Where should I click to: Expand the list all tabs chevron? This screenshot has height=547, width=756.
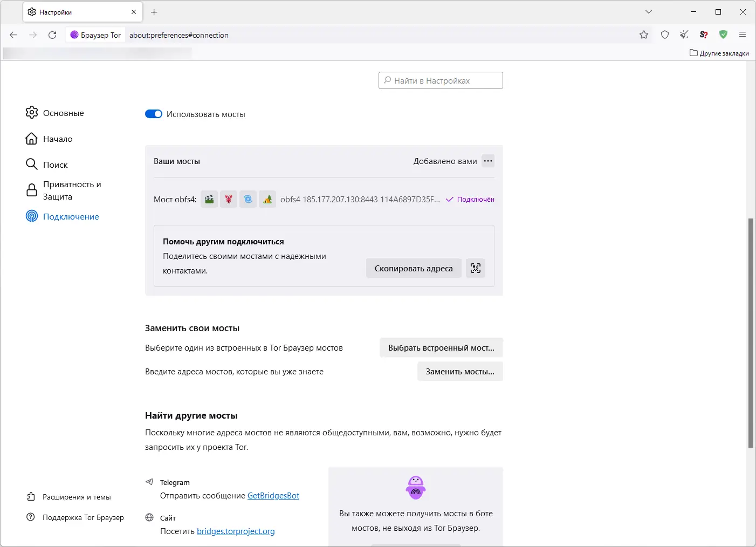pos(649,12)
